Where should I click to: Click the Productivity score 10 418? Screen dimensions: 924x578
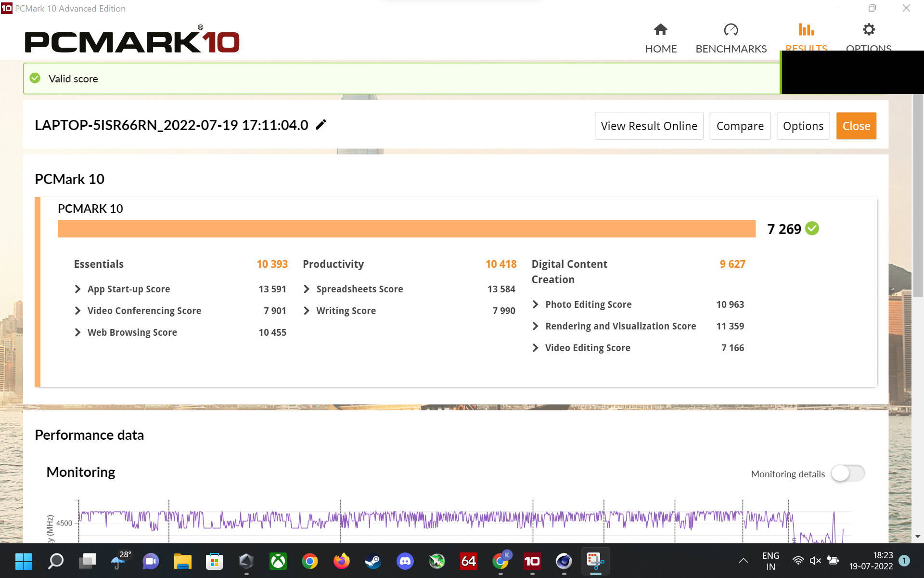coord(501,264)
